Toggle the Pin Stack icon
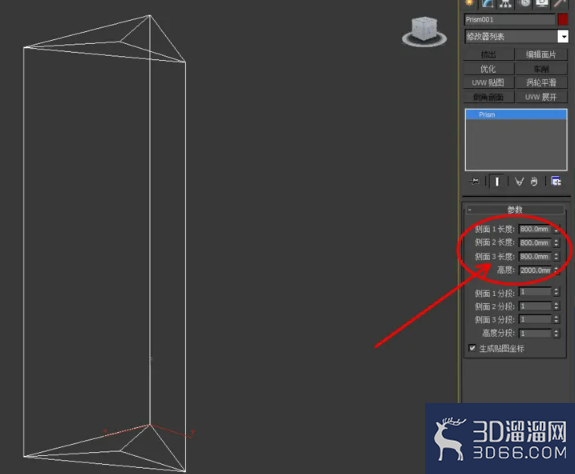Image resolution: width=575 pixels, height=474 pixels. pyautogui.click(x=474, y=181)
